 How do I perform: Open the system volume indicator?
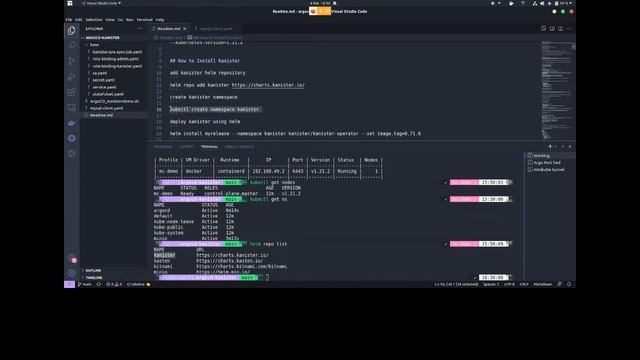pyautogui.click(x=542, y=3)
